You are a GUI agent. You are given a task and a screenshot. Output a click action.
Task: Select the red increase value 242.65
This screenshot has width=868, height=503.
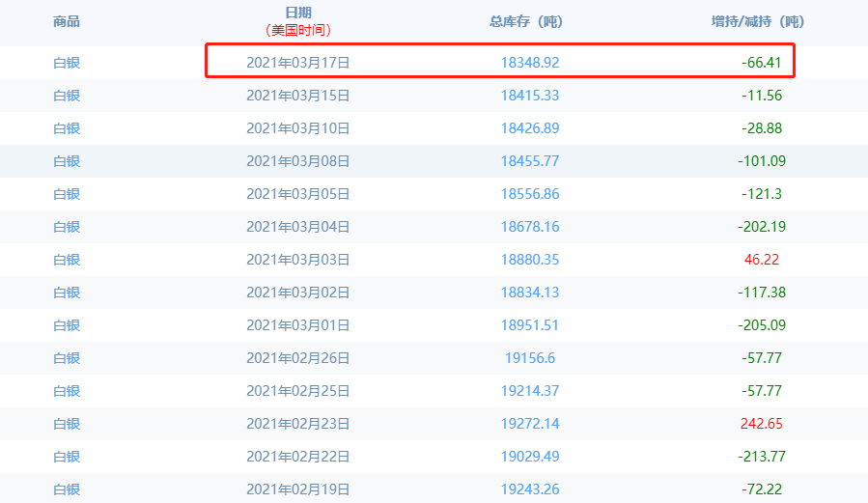pyautogui.click(x=762, y=424)
